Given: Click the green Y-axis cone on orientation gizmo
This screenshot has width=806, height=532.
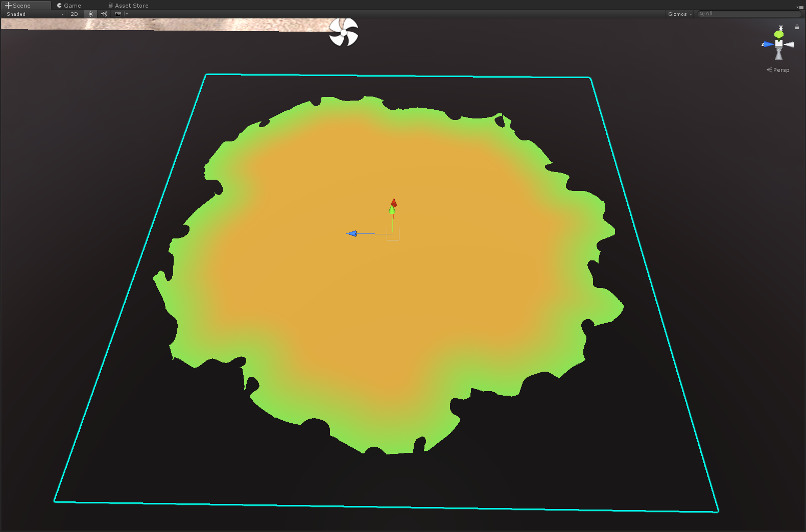Looking at the screenshot, I should coord(779,34).
